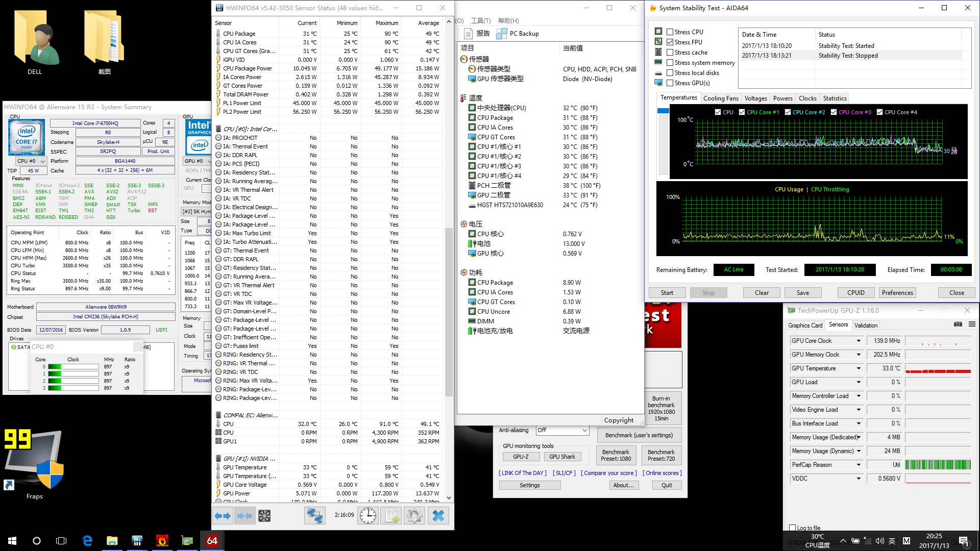Start logging with HWiNFO report icon
Screen dimensions: 980x551
click(x=391, y=515)
